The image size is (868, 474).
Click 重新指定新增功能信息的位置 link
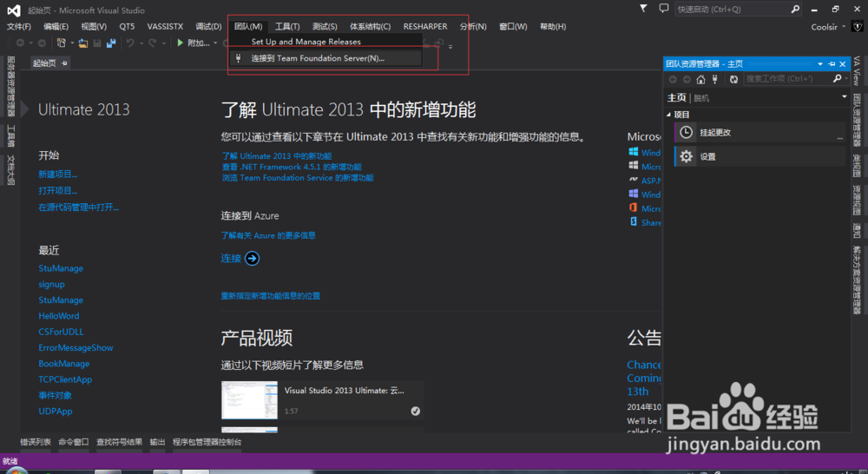tap(270, 296)
